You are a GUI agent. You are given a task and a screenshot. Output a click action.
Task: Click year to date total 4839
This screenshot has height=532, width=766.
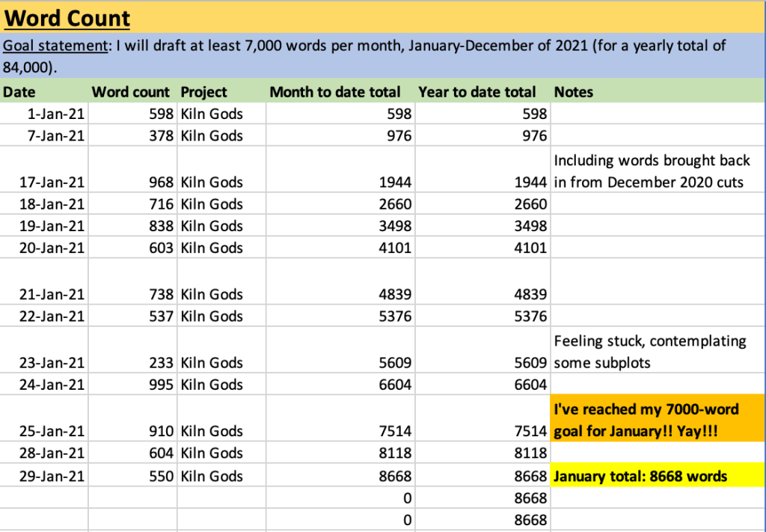click(482, 282)
